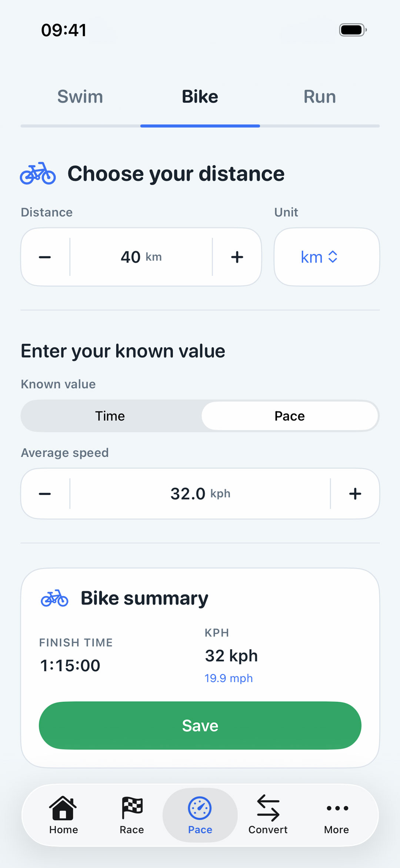The image size is (400, 868).
Task: Increase average speed with plus button
Action: pyautogui.click(x=355, y=494)
